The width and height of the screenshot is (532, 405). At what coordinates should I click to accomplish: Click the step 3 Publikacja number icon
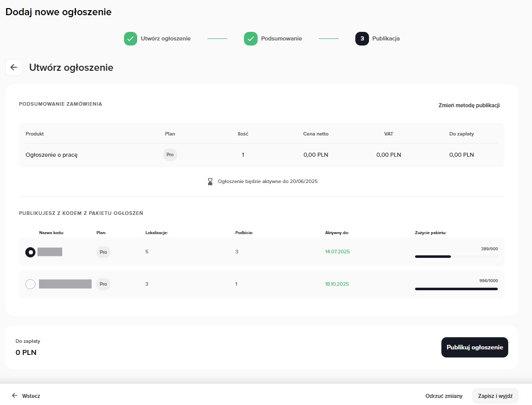[x=362, y=38]
